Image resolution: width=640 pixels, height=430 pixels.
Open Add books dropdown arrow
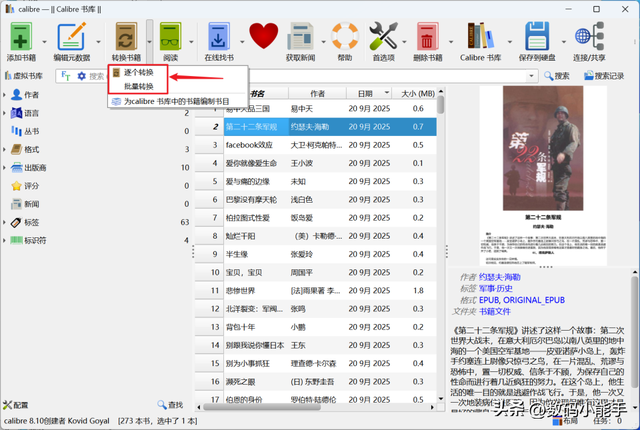(44, 42)
